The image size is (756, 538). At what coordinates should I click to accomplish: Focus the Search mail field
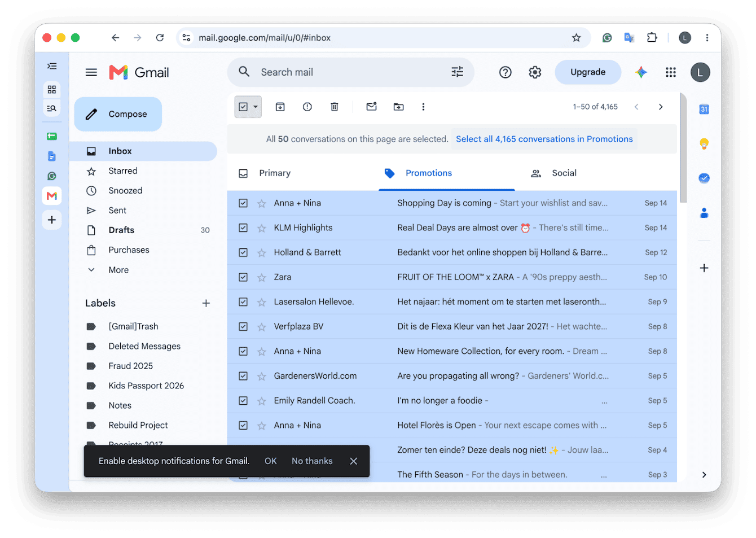coord(350,72)
